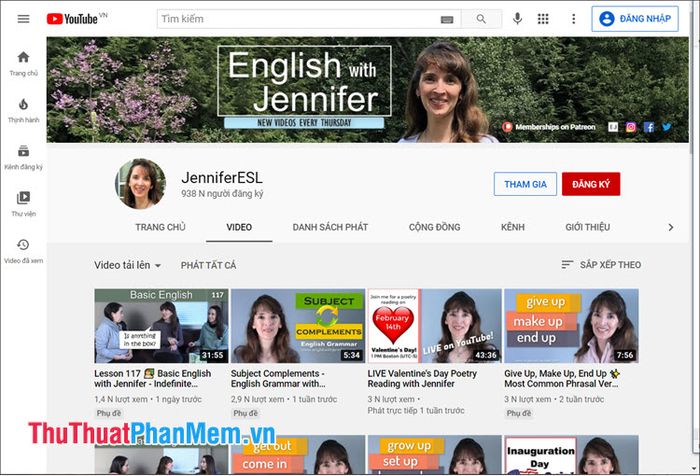The image size is (700, 476).
Task: Open Lesson 117 Basic English thumbnail
Action: [161, 326]
